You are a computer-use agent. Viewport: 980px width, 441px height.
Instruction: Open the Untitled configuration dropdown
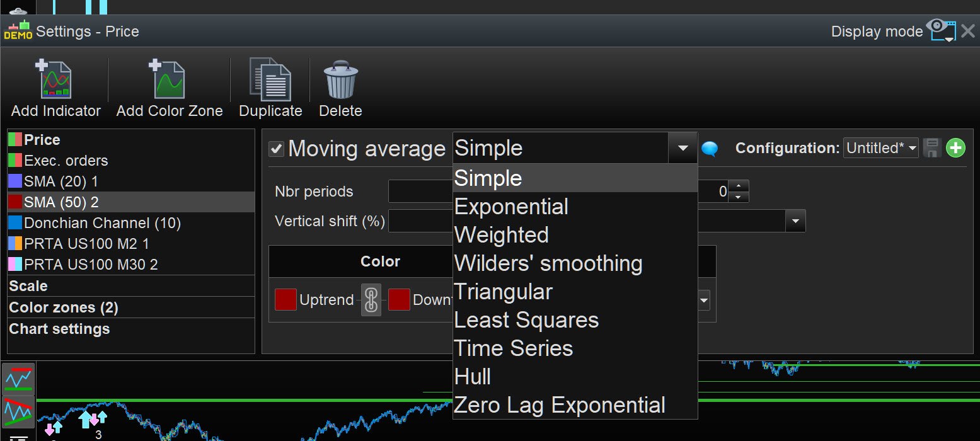(x=881, y=148)
